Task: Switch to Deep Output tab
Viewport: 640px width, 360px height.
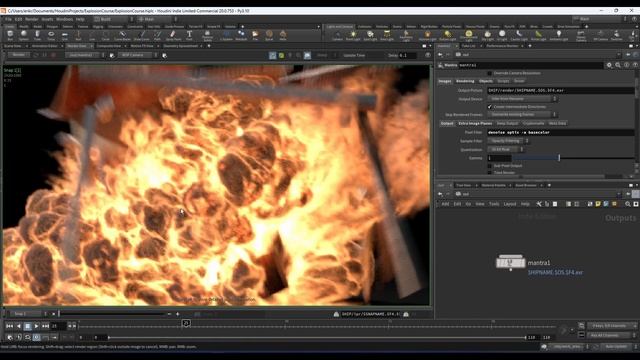Action: 507,123
